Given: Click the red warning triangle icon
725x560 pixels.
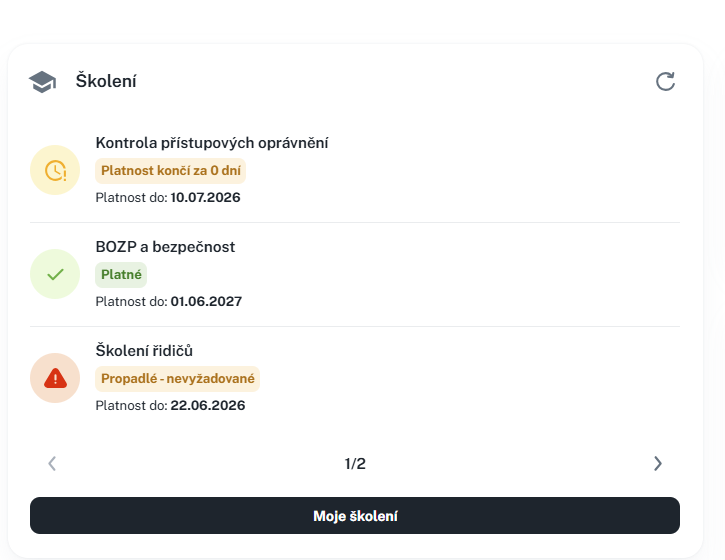Looking at the screenshot, I should (55, 378).
